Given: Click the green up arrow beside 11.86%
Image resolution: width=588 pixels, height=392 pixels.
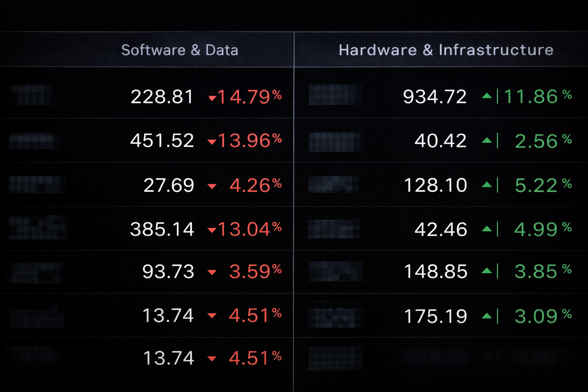Looking at the screenshot, I should click(487, 96).
